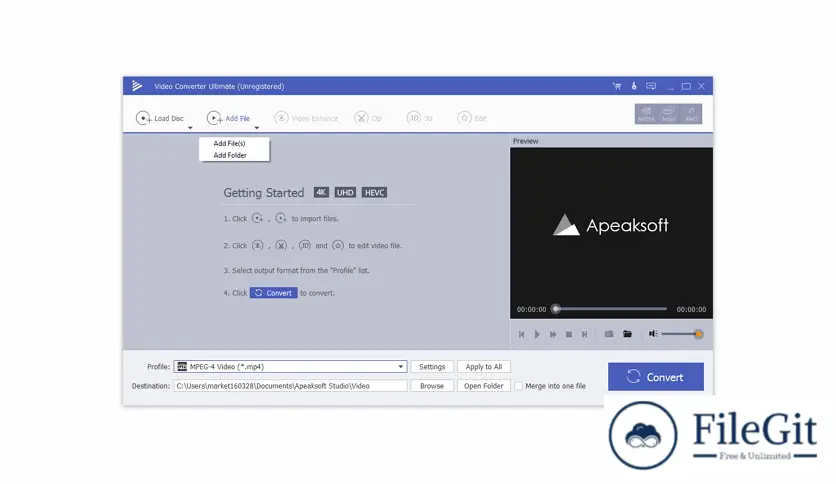Skip to next in preview controls
This screenshot has height=484, width=836.
click(x=584, y=334)
